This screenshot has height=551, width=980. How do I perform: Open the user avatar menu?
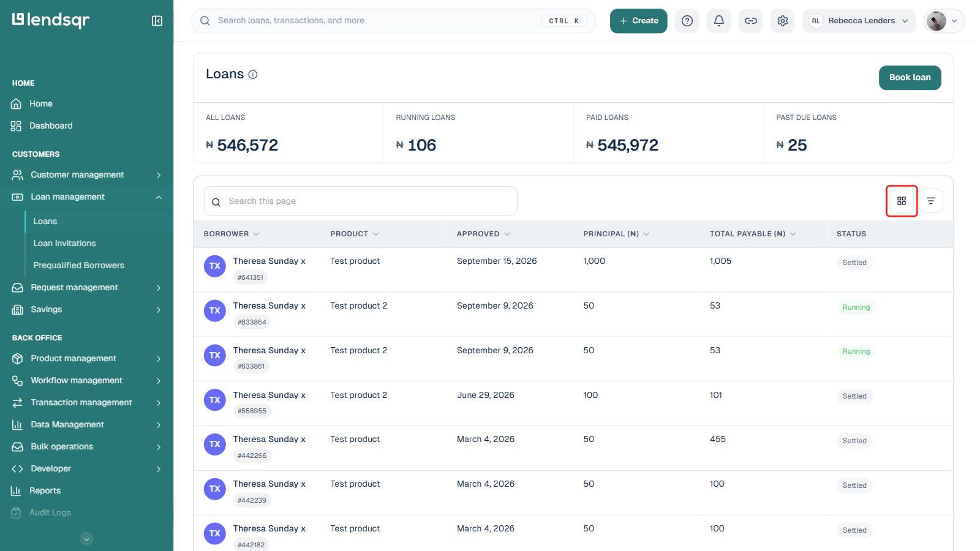click(x=944, y=21)
